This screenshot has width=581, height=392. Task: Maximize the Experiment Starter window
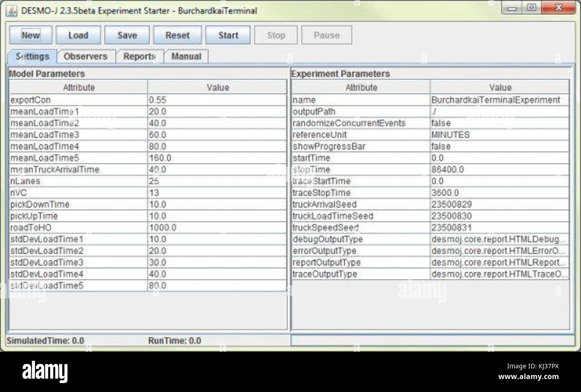[x=531, y=8]
